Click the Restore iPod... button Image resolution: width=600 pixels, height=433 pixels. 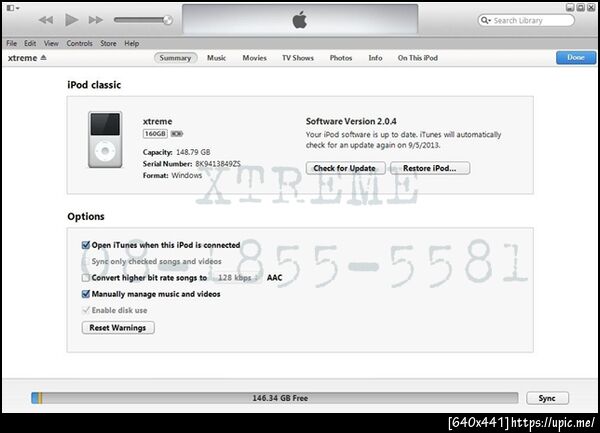coord(430,168)
